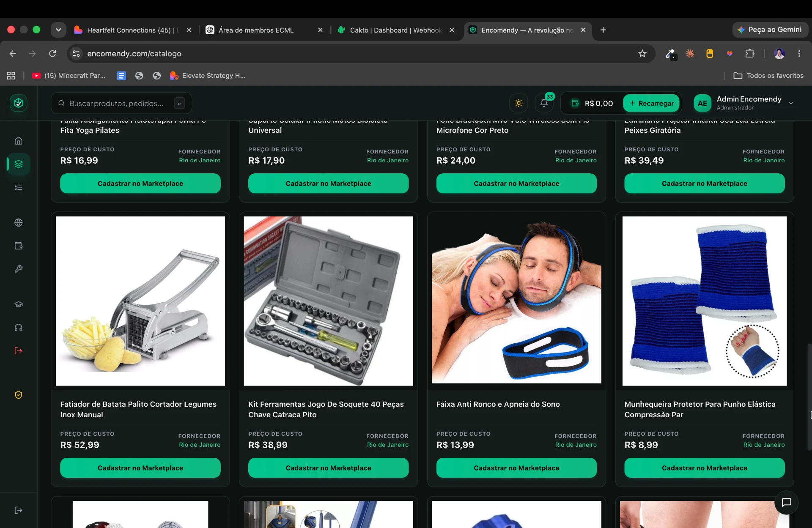Register Kit Ferramentas on Marketplace
812x528 pixels.
(329, 468)
